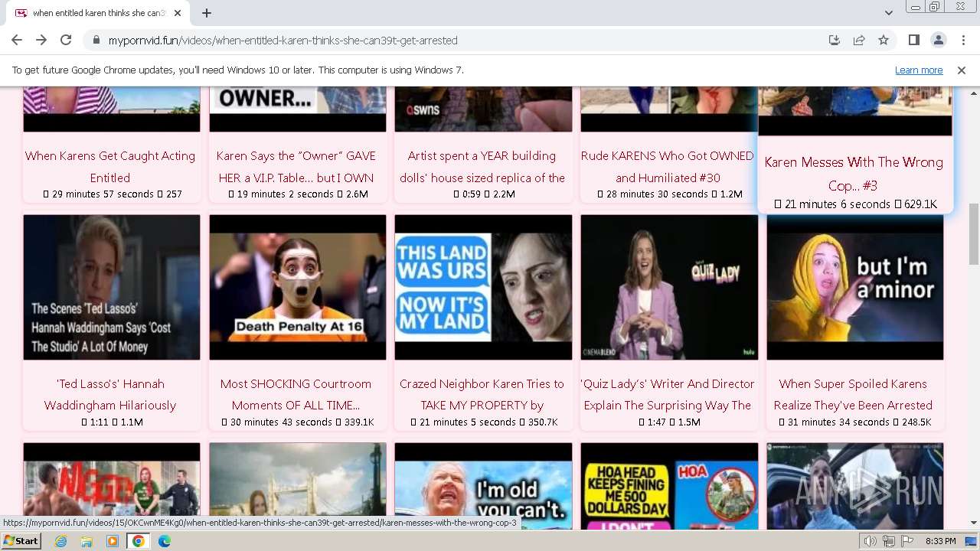Open the Chrome profile avatar menu
The image size is (980, 551).
938,40
